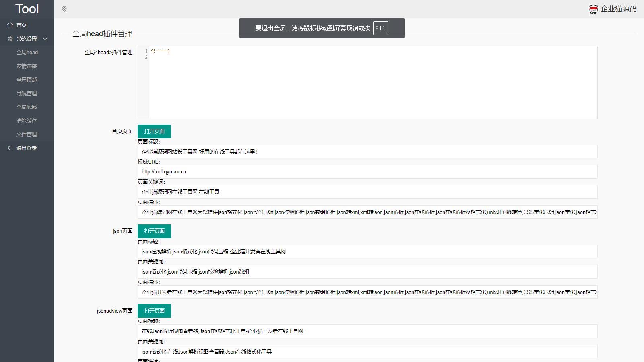Screen dimensions: 644x362
Task: Click 打开页面 button for json页面
Action: (154, 231)
